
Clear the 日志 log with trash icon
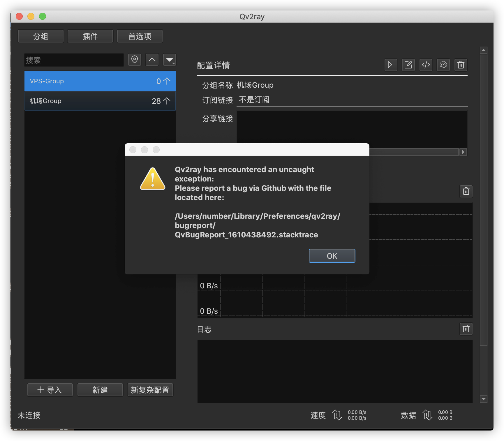(x=466, y=329)
